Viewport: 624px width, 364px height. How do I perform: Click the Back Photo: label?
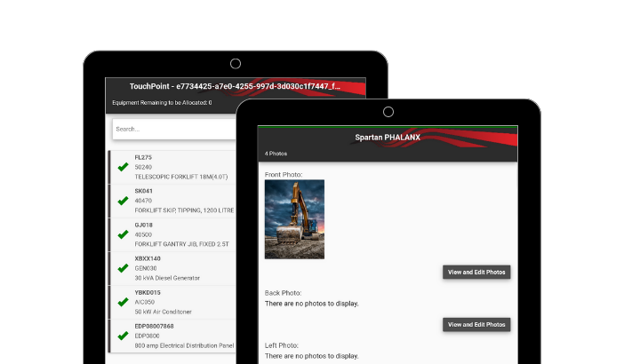283,293
